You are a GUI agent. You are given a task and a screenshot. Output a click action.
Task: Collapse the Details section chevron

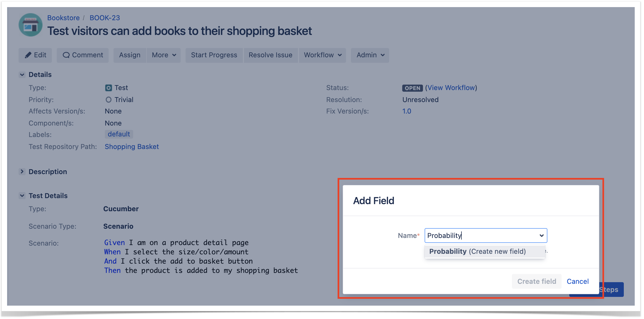pyautogui.click(x=22, y=74)
